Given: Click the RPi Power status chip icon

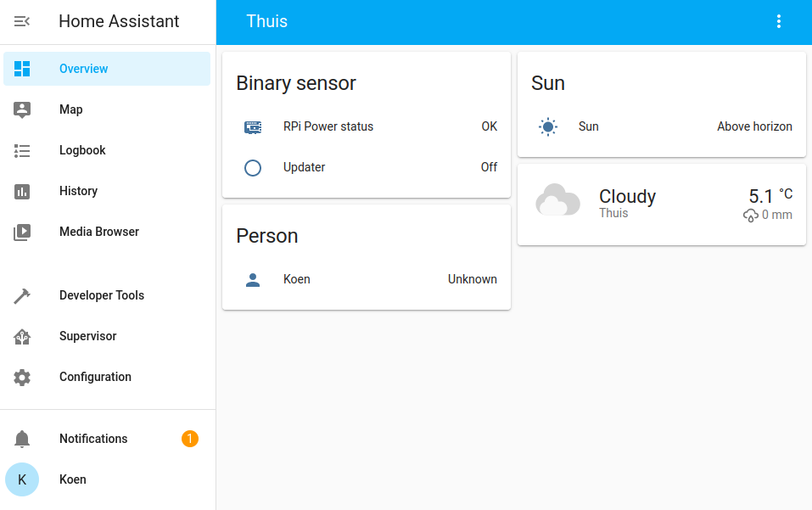Looking at the screenshot, I should (x=252, y=126).
